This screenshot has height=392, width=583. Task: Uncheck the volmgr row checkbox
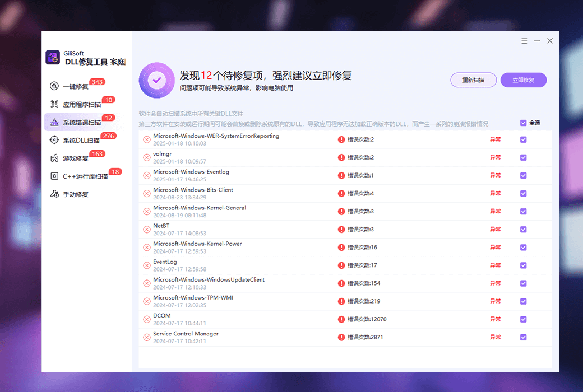click(524, 157)
